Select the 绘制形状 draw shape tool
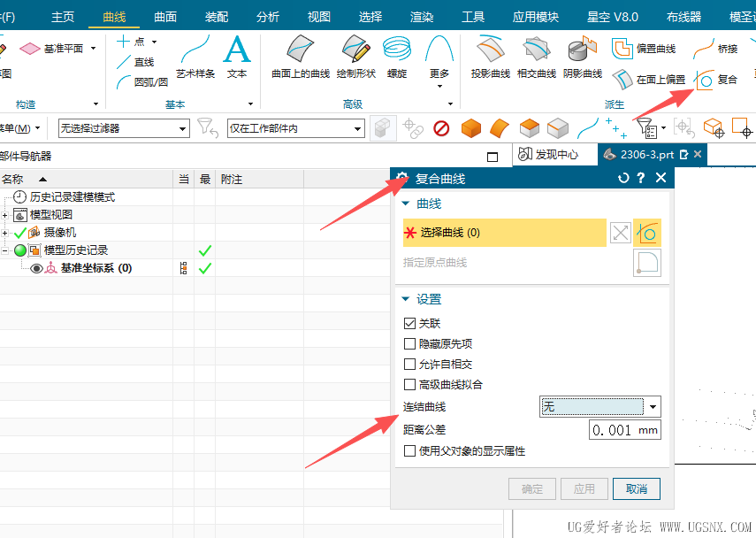 [355, 57]
